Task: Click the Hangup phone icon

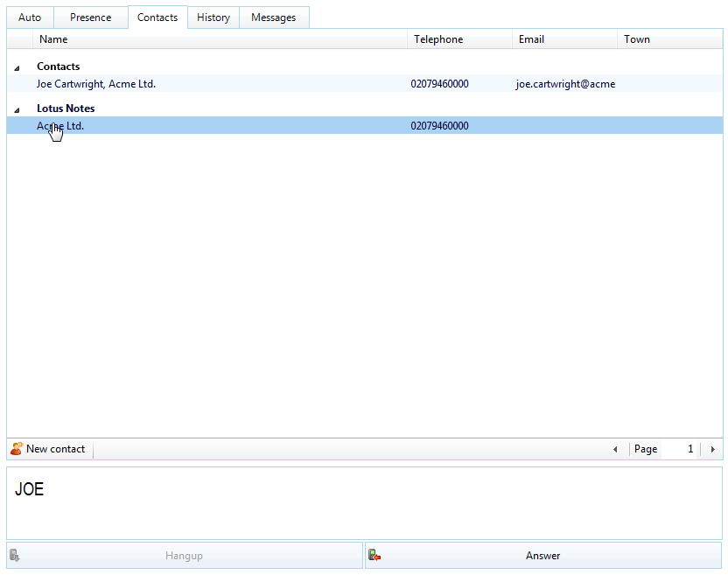Action: click(x=14, y=555)
